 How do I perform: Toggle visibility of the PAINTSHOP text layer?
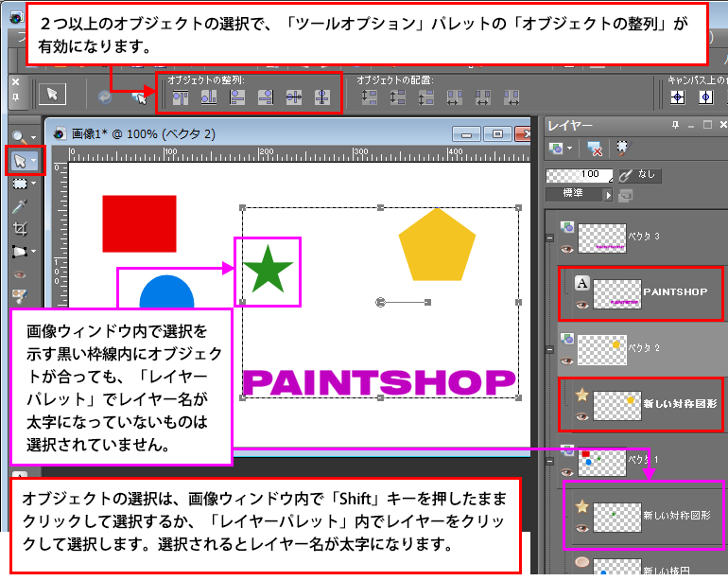581,305
